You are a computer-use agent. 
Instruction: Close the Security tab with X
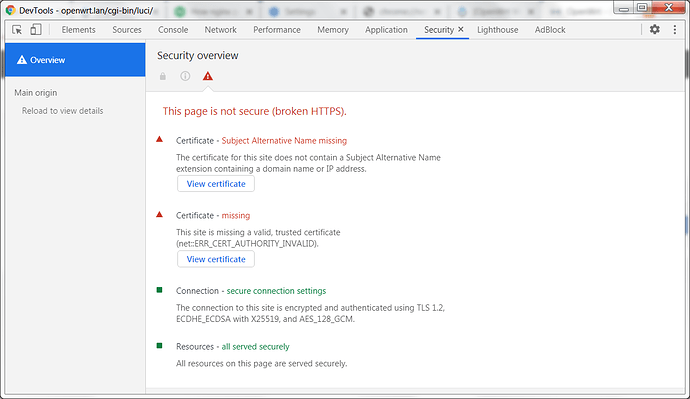461,29
